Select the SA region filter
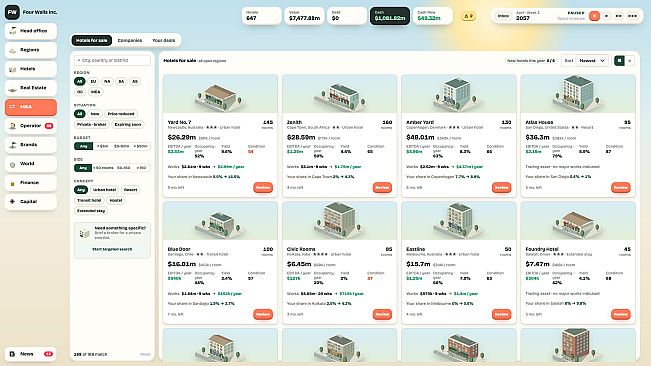This screenshot has height=366, width=651. (121, 81)
